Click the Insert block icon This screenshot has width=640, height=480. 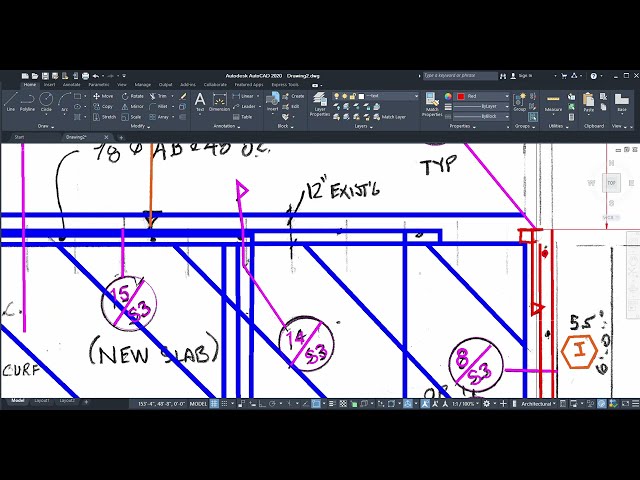point(272,101)
